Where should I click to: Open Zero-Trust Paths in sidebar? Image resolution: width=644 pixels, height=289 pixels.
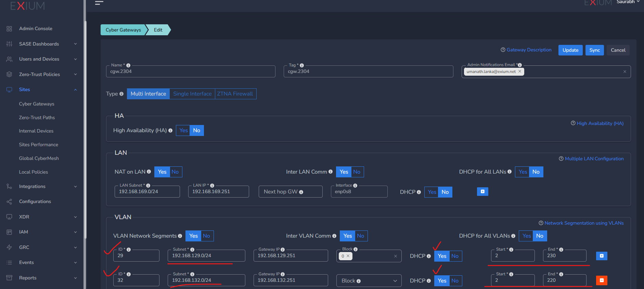(x=37, y=117)
